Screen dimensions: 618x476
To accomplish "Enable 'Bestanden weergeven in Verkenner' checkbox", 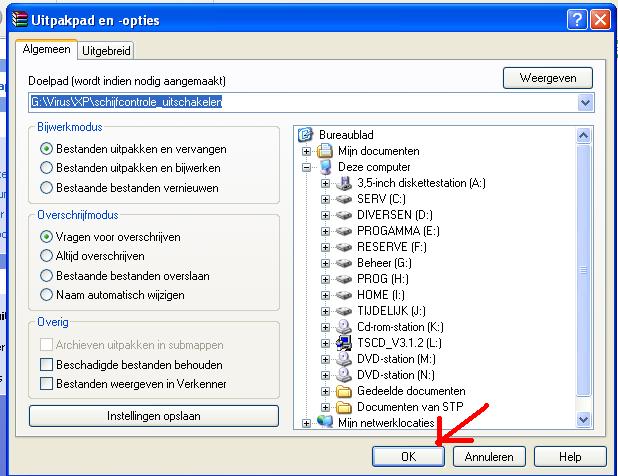I will [47, 383].
